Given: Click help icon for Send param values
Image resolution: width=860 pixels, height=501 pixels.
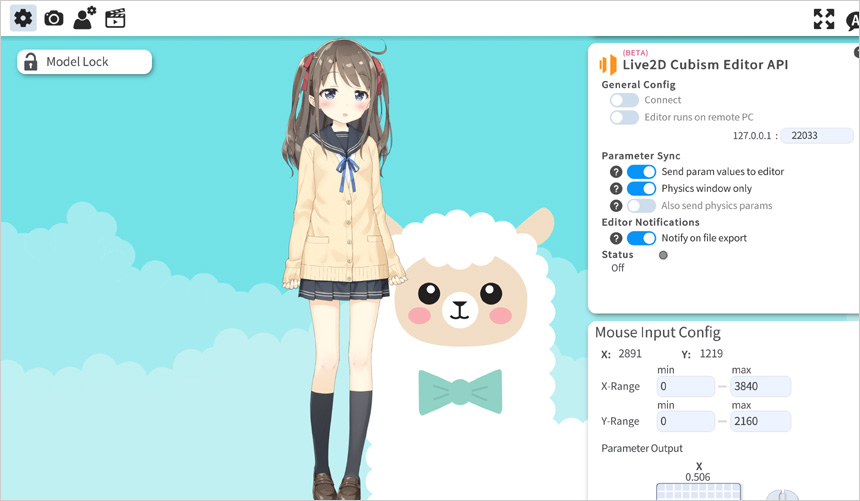Looking at the screenshot, I should coord(616,172).
